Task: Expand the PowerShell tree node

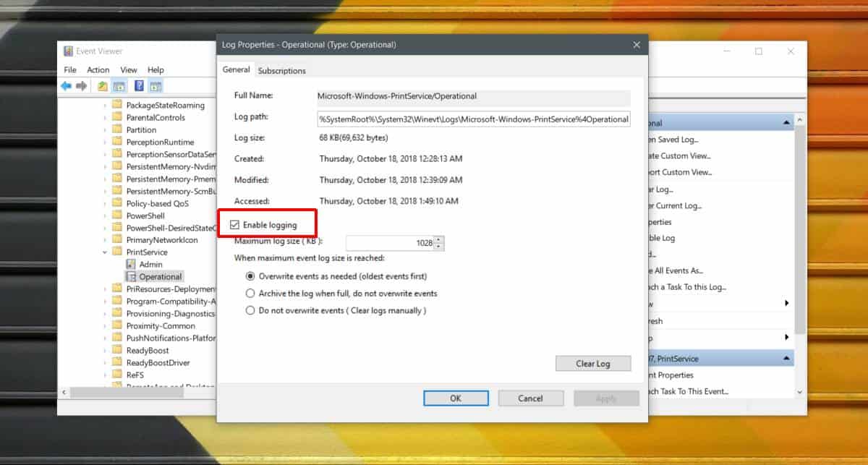Action: (105, 216)
